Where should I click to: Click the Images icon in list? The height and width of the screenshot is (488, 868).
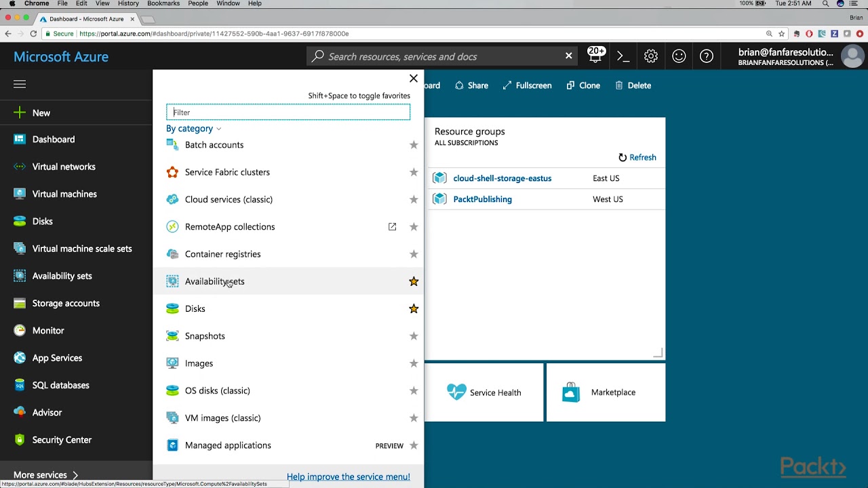[x=172, y=363]
